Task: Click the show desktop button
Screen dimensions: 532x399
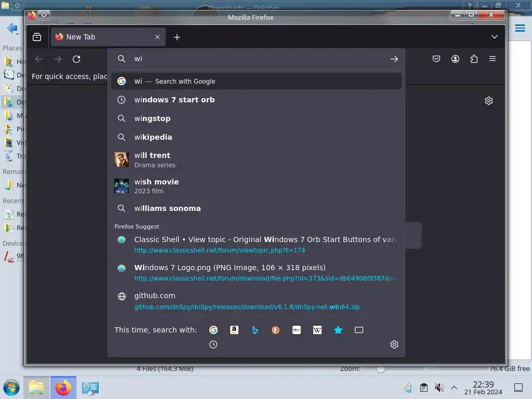Action: click(518, 388)
